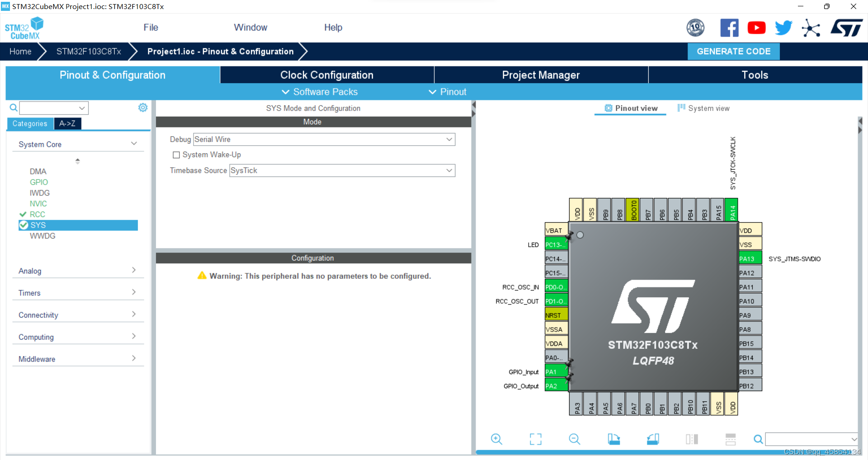
Task: Click the peripheral search magnifier icon
Action: point(14,108)
